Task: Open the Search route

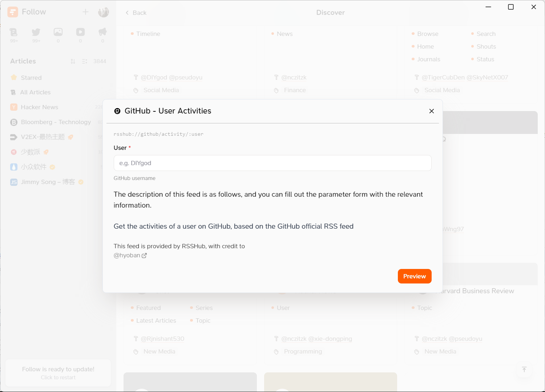Action: [x=486, y=34]
